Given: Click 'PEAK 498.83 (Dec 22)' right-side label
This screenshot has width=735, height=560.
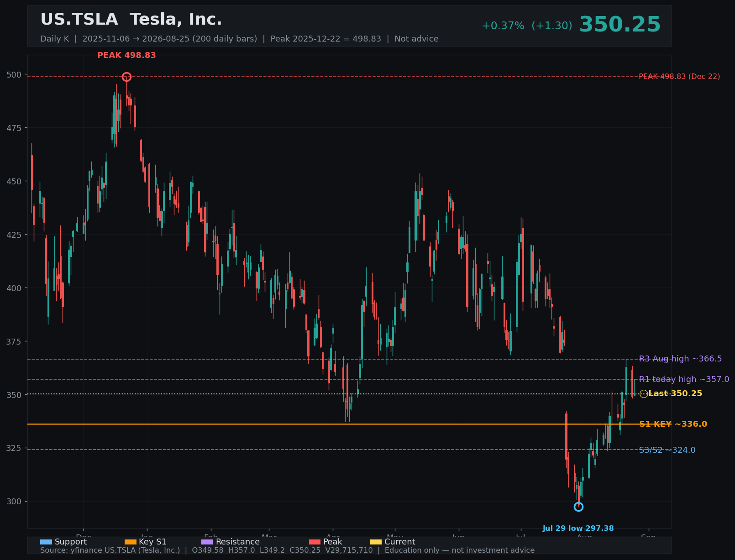Looking at the screenshot, I should point(679,77).
